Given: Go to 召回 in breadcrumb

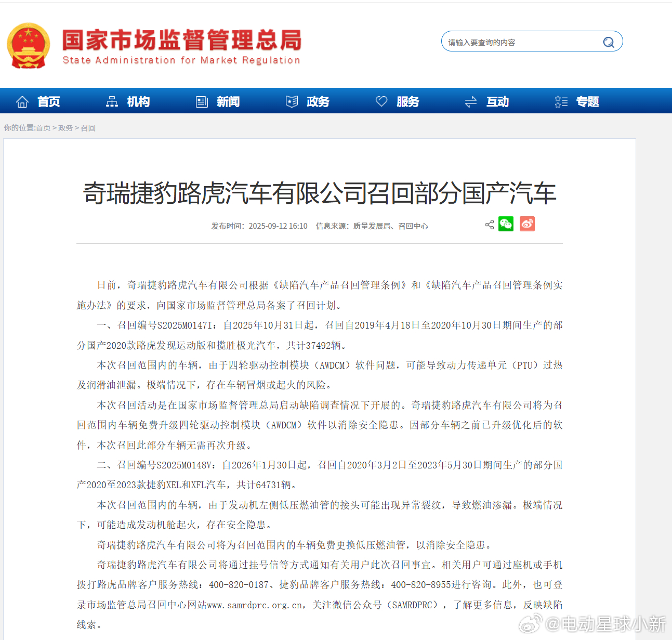Looking at the screenshot, I should (88, 128).
